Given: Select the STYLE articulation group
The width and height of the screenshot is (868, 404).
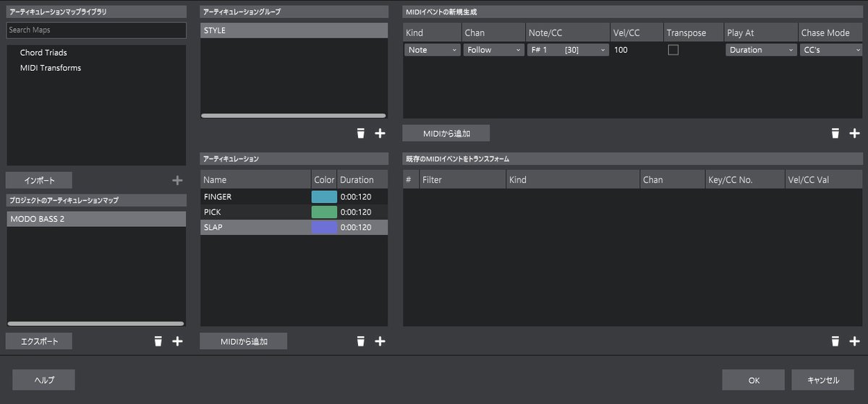Looking at the screenshot, I should pos(294,30).
